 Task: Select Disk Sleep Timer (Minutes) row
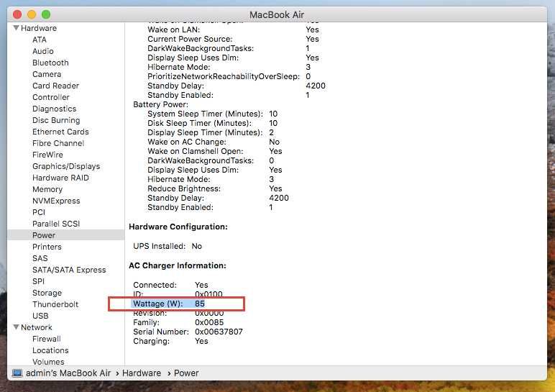212,123
